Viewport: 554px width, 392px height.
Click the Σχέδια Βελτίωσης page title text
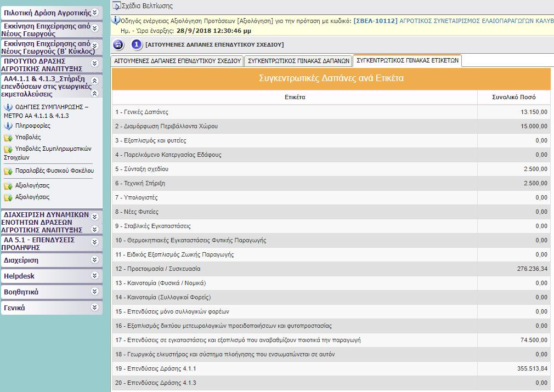148,6
